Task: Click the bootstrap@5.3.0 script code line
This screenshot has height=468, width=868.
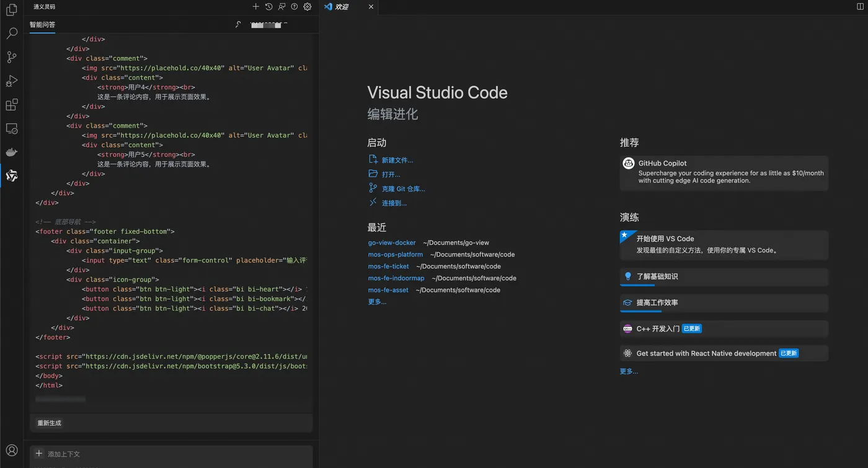Action: [171, 366]
